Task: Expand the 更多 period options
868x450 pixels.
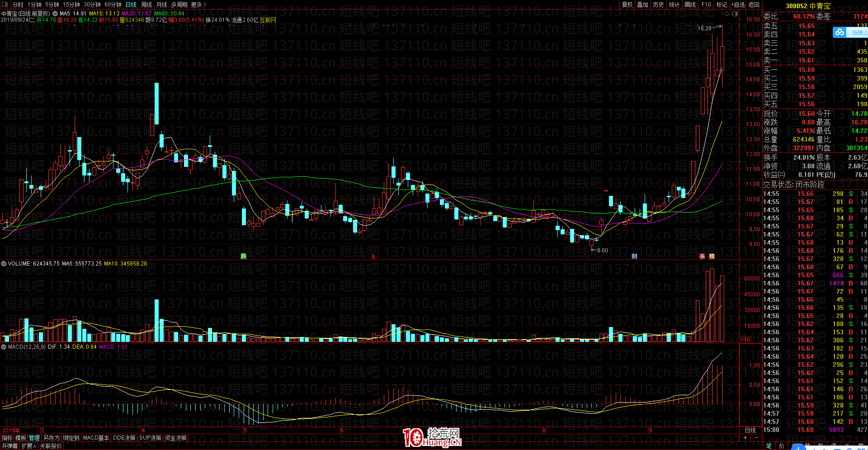Action: tap(198, 5)
